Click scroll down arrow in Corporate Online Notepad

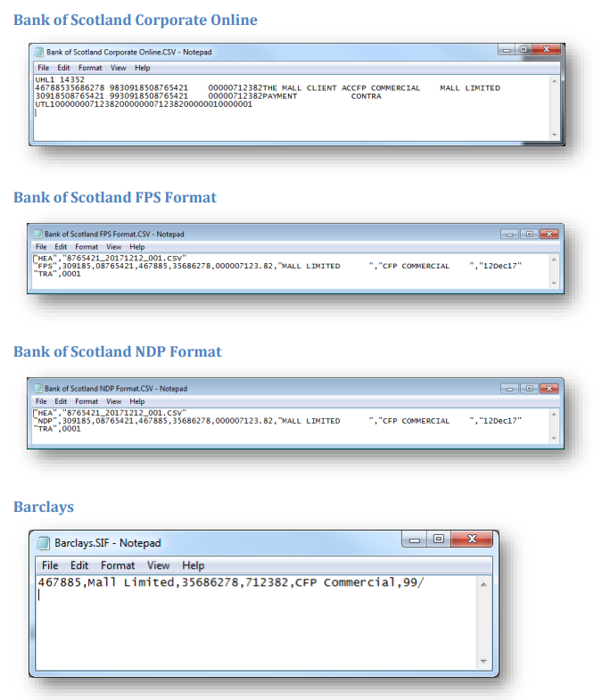(554, 135)
